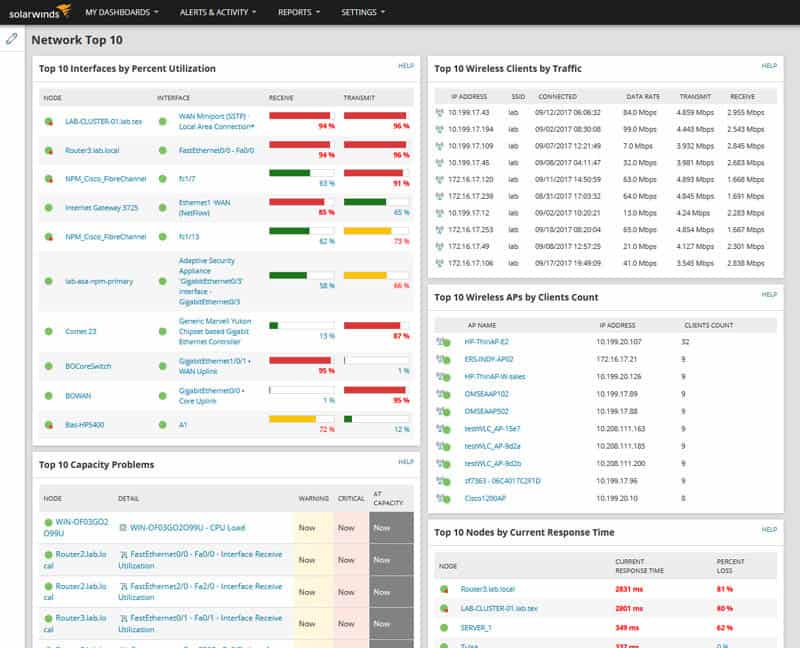Open the SETTINGS dropdown

point(360,13)
